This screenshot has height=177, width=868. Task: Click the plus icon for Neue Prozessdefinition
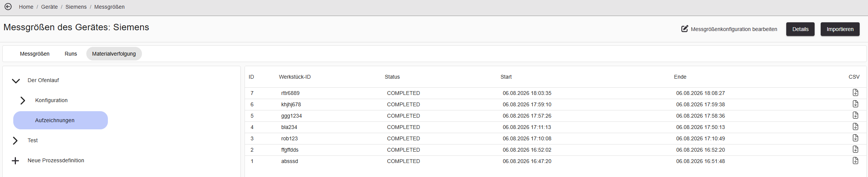point(15,161)
